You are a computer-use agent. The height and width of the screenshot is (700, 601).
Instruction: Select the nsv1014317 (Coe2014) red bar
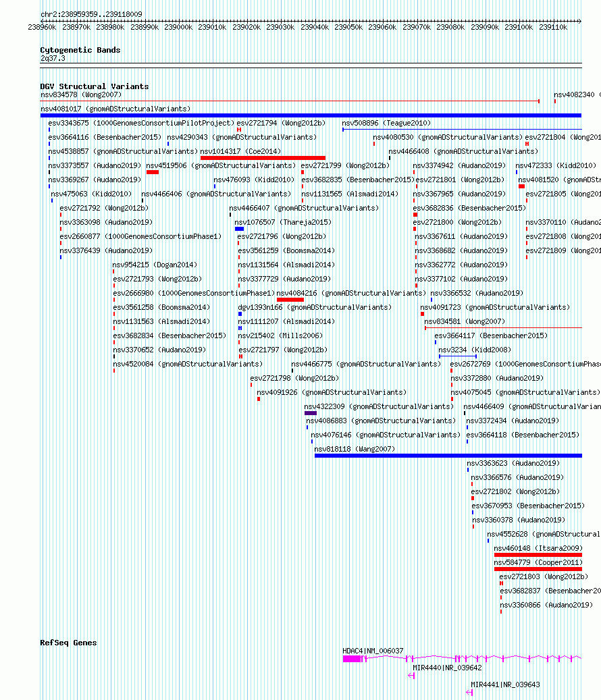click(263, 158)
